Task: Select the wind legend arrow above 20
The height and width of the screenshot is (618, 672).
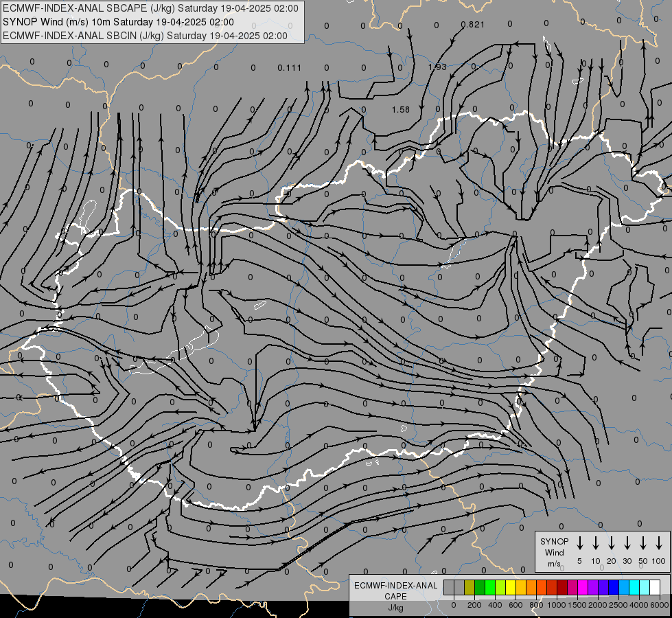Action: coord(611,543)
